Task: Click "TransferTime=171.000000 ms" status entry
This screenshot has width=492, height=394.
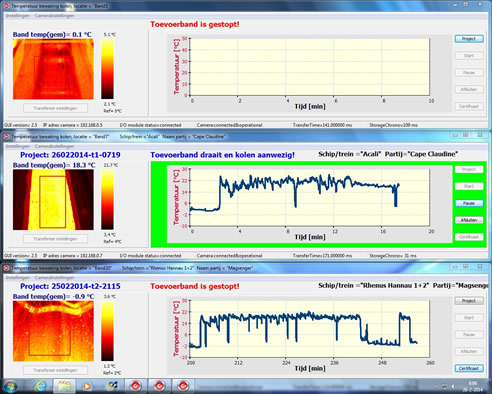Action: pyautogui.click(x=322, y=256)
